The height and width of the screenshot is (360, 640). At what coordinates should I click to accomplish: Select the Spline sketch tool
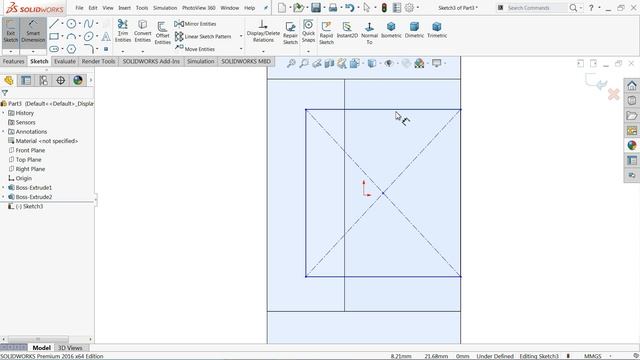coord(88,24)
